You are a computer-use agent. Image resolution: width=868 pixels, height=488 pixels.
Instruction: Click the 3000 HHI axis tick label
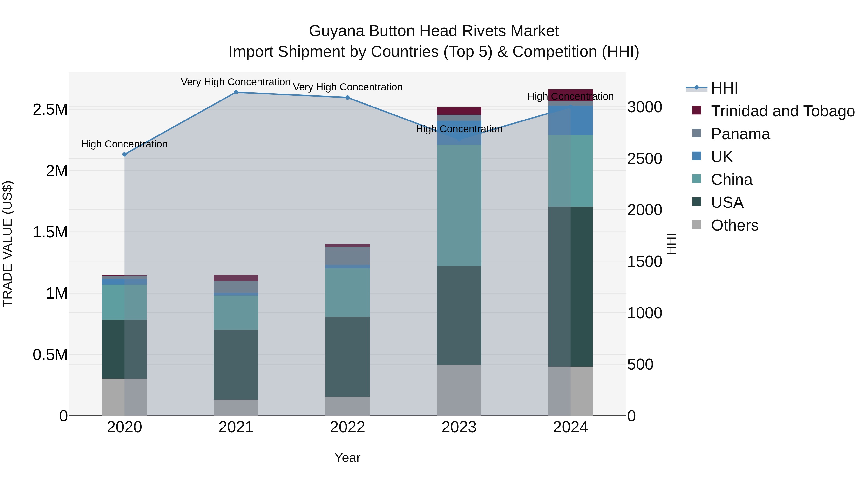(644, 107)
